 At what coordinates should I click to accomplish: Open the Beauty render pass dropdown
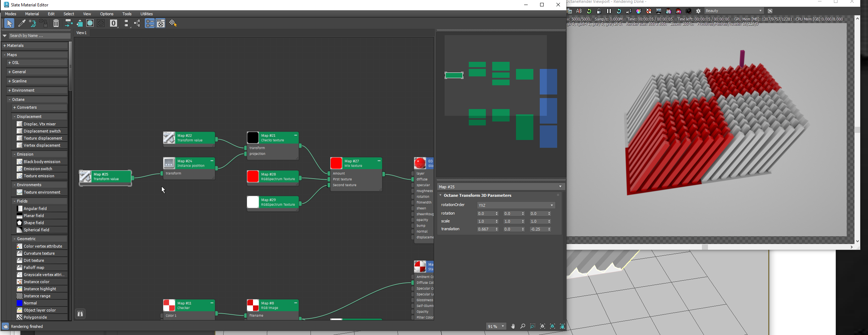pos(734,11)
